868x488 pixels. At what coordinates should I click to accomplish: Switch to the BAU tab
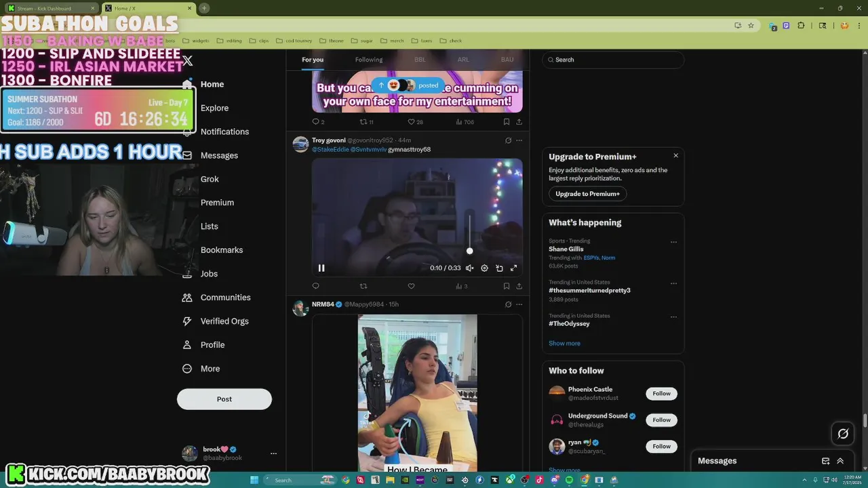507,60
